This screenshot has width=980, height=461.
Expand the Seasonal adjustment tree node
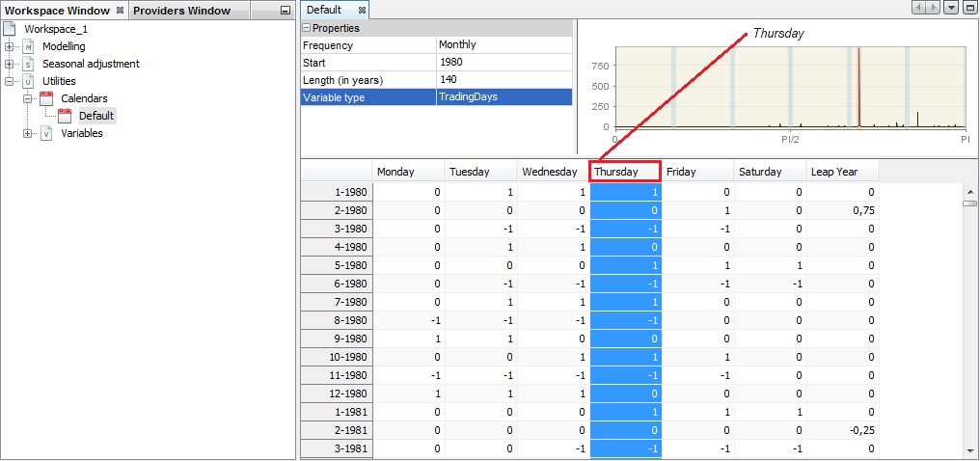[x=10, y=64]
